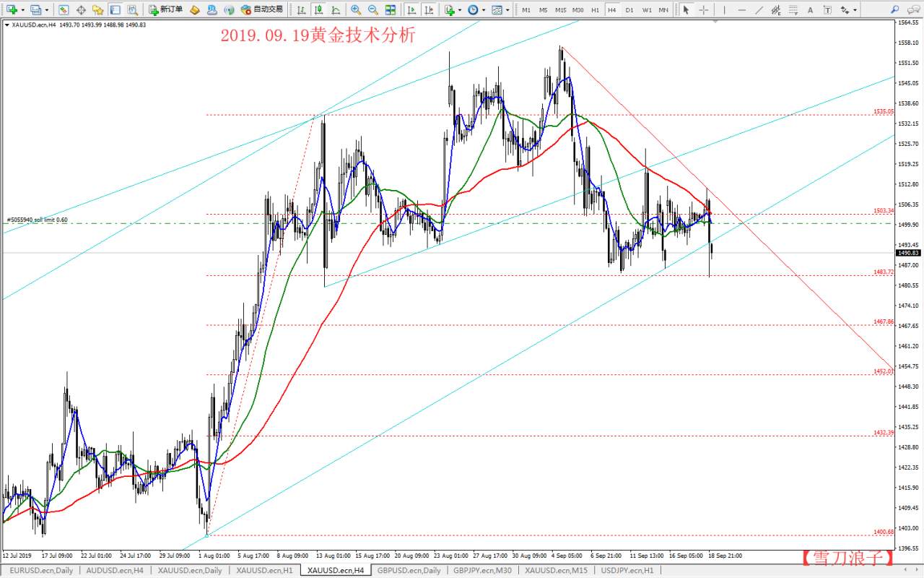924x578 pixels.
Task: Select the trendline tool
Action: coord(759,10)
